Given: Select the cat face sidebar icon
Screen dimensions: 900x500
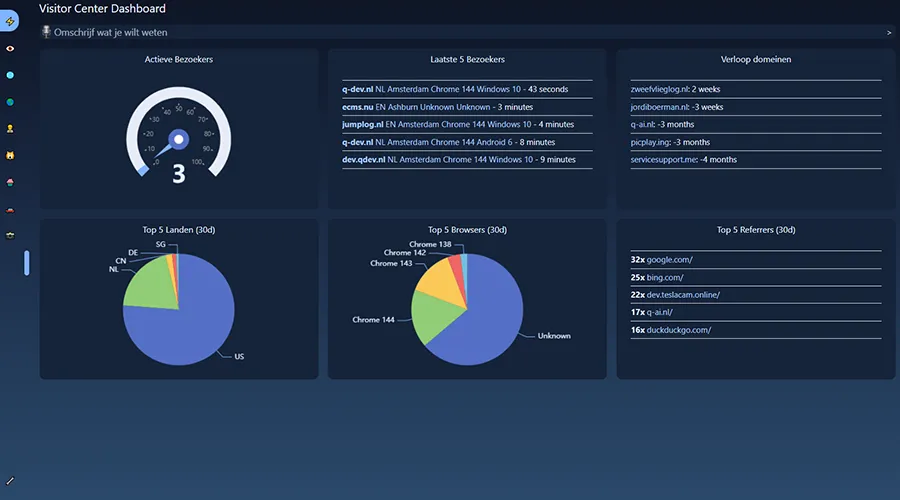Looking at the screenshot, I should tap(10, 156).
